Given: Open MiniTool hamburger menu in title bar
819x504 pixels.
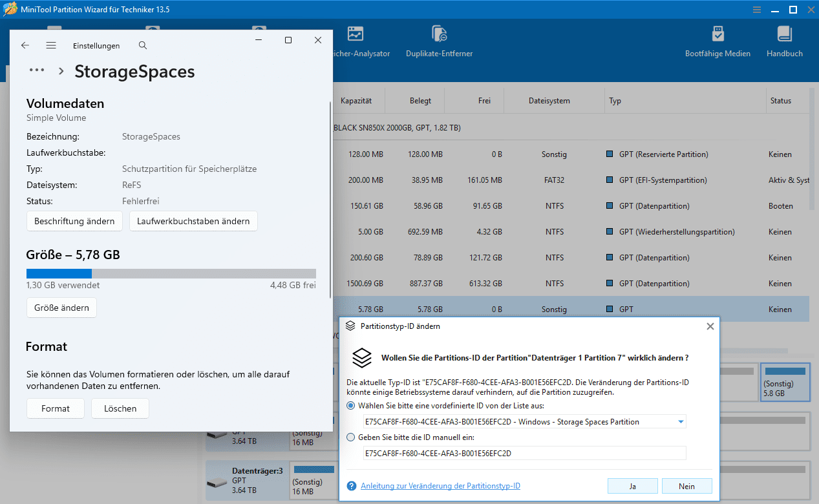Looking at the screenshot, I should coord(757,10).
